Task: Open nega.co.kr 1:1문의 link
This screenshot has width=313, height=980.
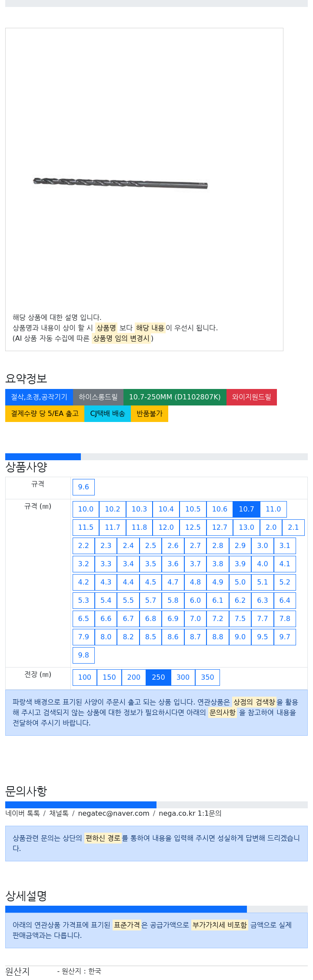Action: pyautogui.click(x=190, y=813)
